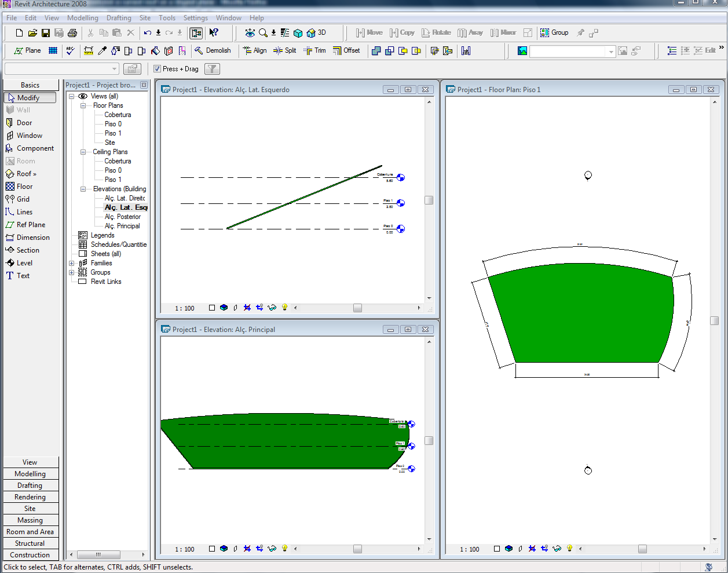Choose the Door tool in Basics
The image size is (728, 573).
click(x=24, y=123)
